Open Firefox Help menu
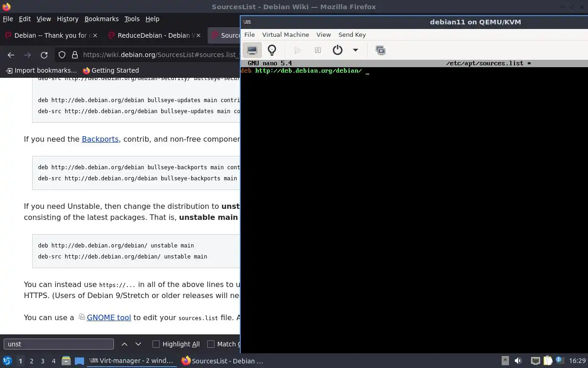 [x=153, y=19]
